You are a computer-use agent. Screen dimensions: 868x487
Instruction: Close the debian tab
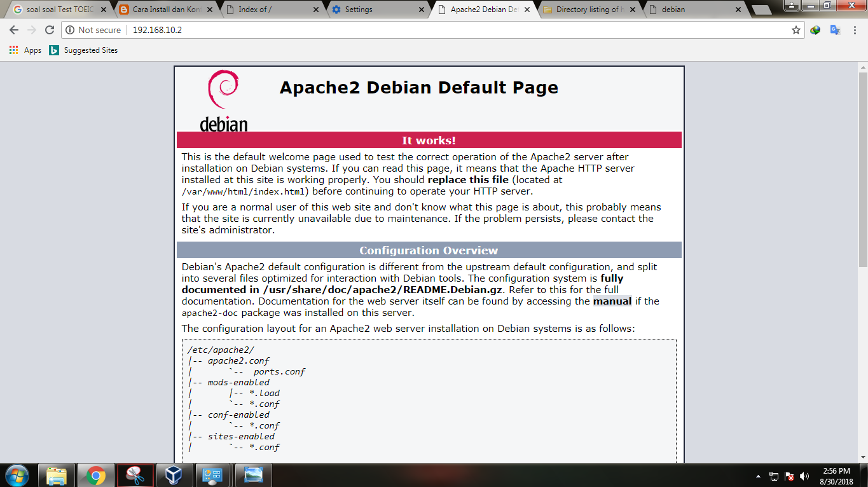(738, 10)
